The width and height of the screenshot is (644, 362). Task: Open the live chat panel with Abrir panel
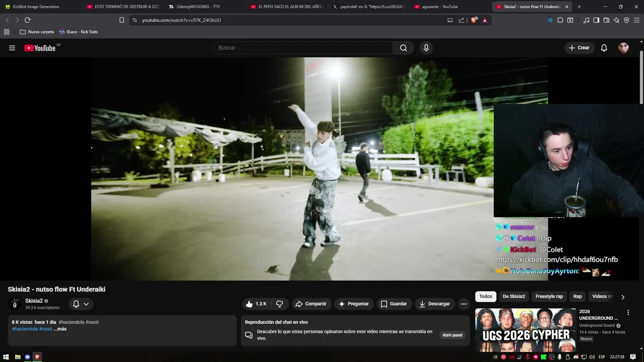(452, 335)
